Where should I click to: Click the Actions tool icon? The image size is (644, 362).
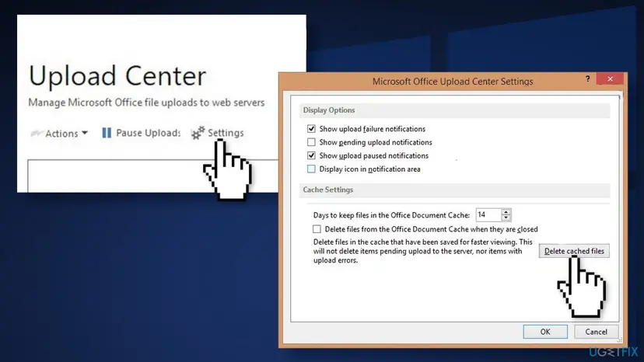click(x=37, y=133)
